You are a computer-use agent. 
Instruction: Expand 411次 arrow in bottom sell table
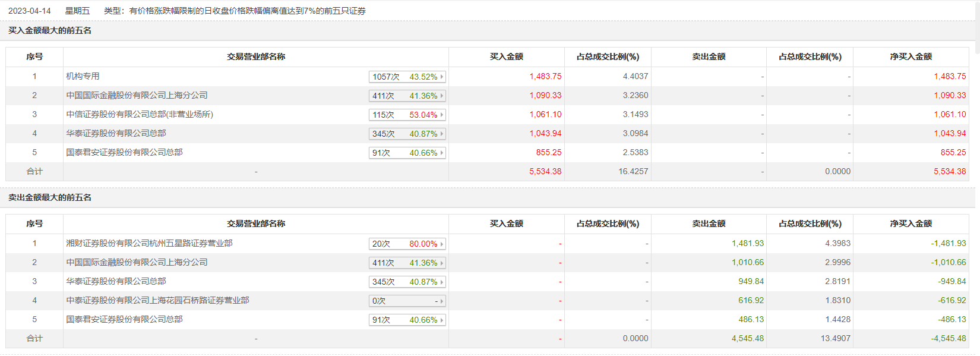point(441,263)
